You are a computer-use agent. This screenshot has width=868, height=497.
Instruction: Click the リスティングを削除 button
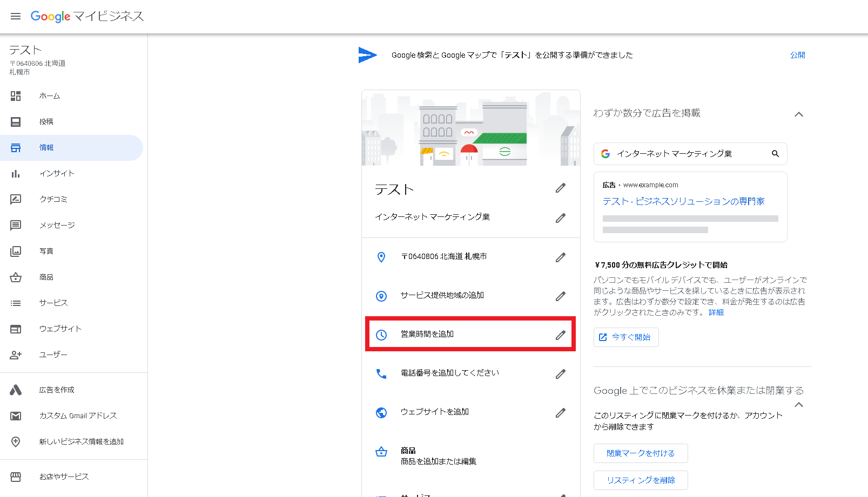point(641,480)
